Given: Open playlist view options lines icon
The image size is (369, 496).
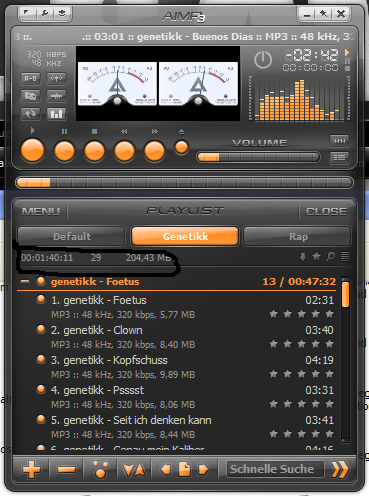Looking at the screenshot, I should pos(345,257).
